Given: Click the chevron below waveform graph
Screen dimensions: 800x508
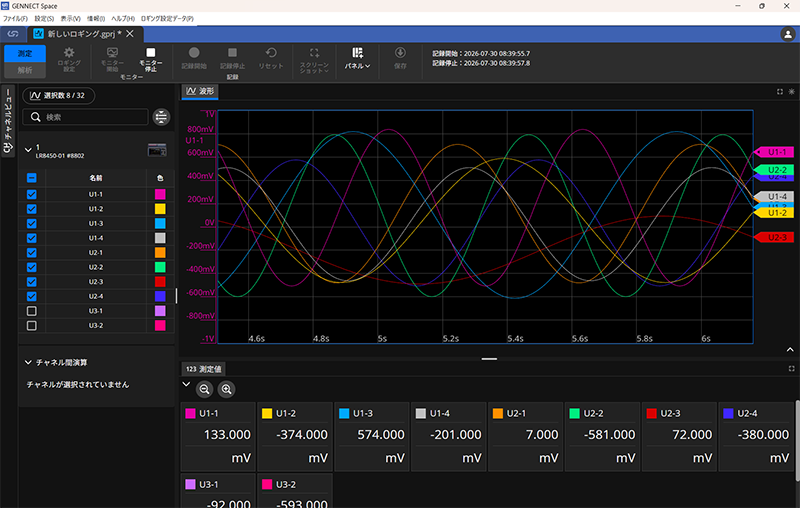Looking at the screenshot, I should pyautogui.click(x=790, y=349).
